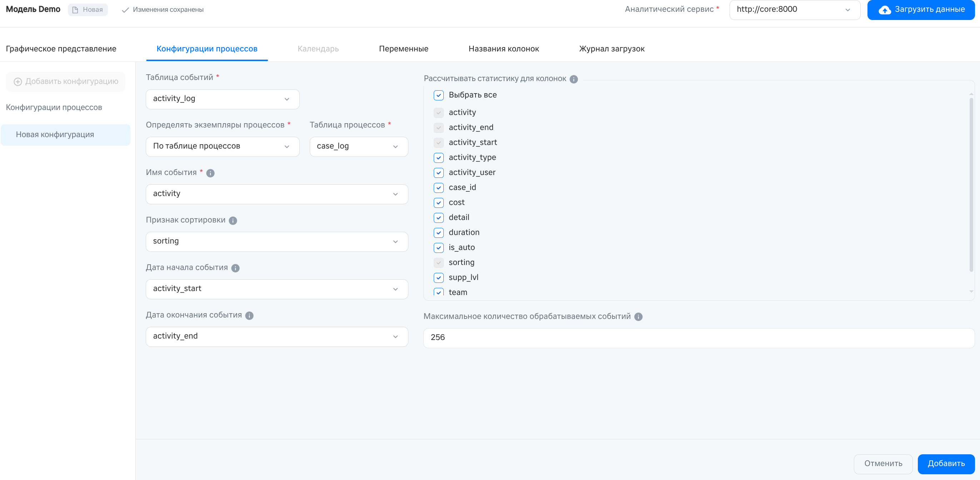The image size is (980, 480).
Task: Click info icon beside Признак сортировки
Action: [x=233, y=221]
